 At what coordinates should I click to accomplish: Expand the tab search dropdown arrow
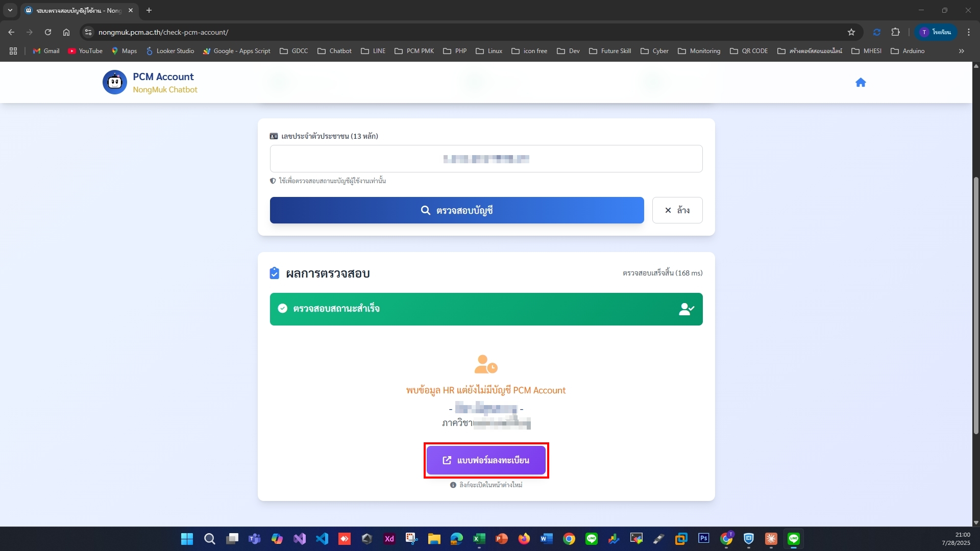pos(10,10)
